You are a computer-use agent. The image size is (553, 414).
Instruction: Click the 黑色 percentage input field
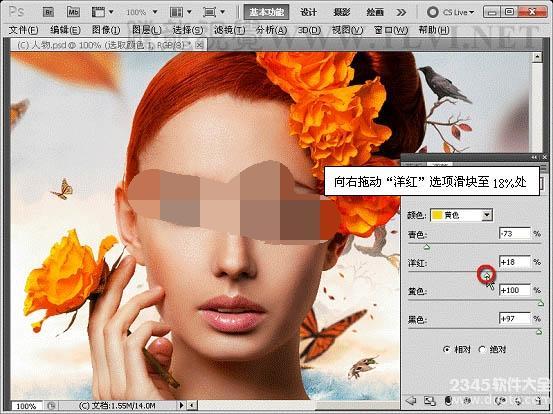click(515, 318)
